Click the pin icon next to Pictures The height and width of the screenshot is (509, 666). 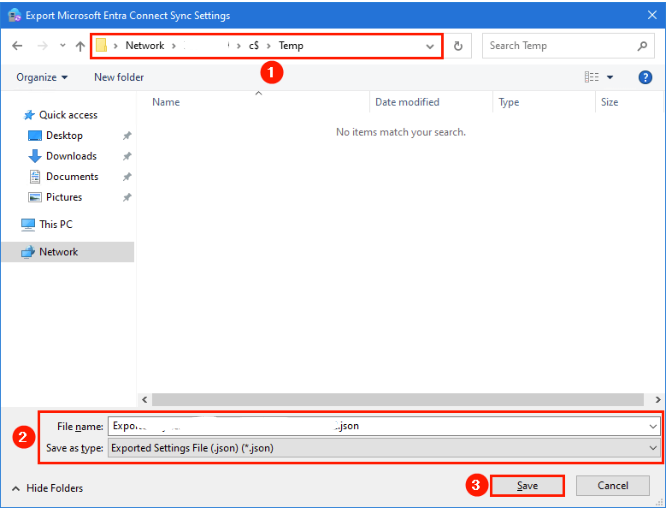(x=127, y=198)
